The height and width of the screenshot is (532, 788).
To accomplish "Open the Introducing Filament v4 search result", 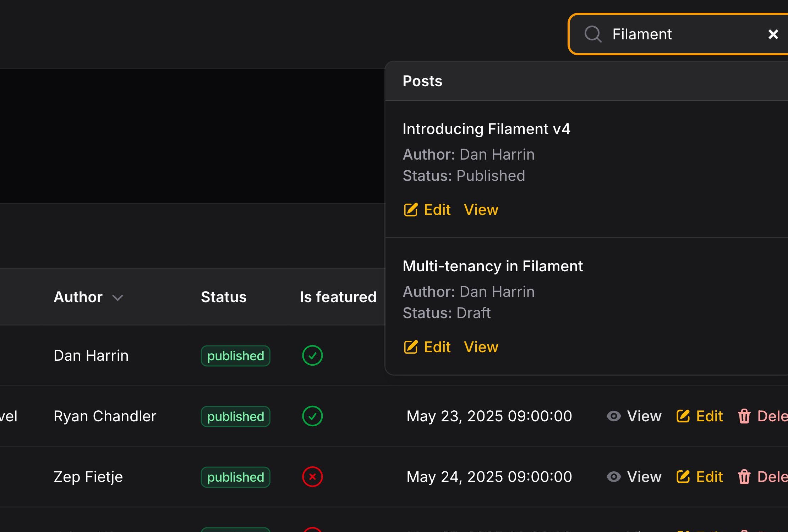I will click(486, 129).
